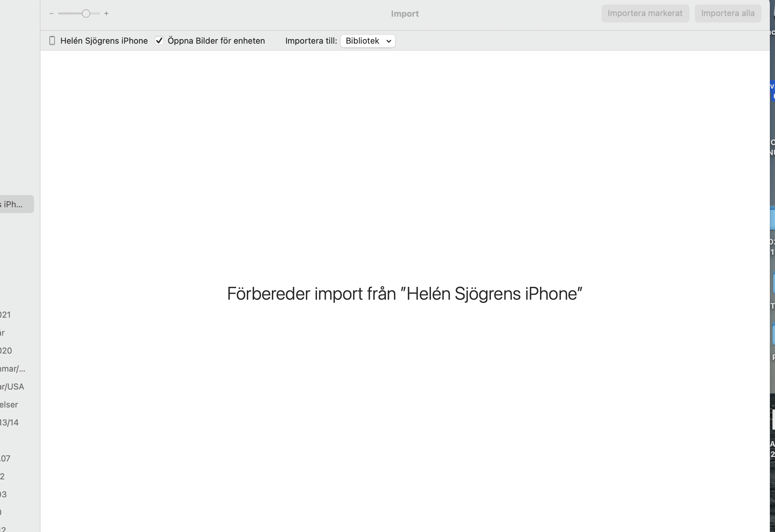Click 'Importera markerat' button
The image size is (775, 532).
tap(645, 13)
